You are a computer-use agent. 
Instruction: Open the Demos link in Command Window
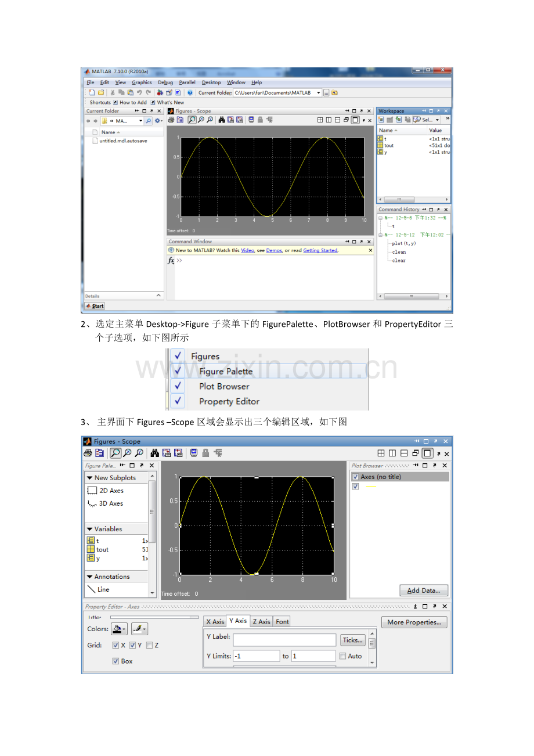tap(274, 250)
